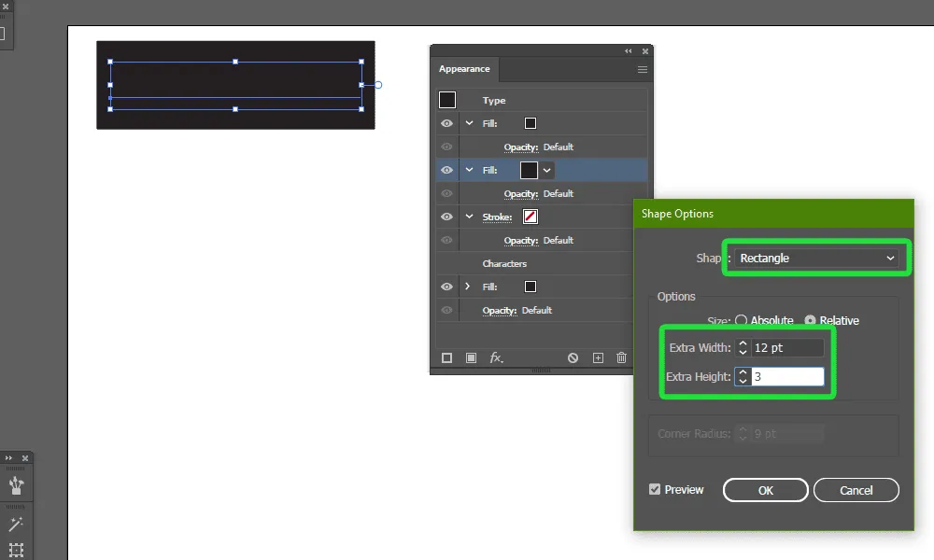
Task: Click the Add New Fill icon
Action: (x=471, y=357)
